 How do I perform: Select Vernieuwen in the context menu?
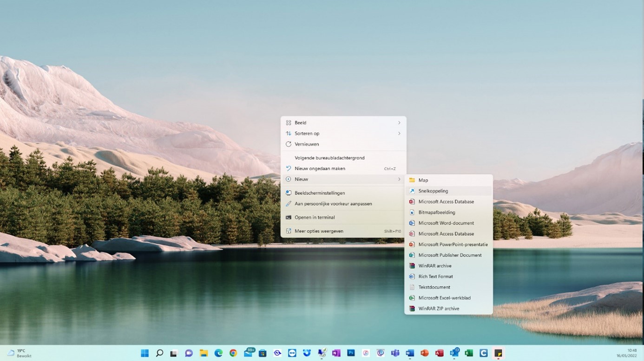click(307, 144)
